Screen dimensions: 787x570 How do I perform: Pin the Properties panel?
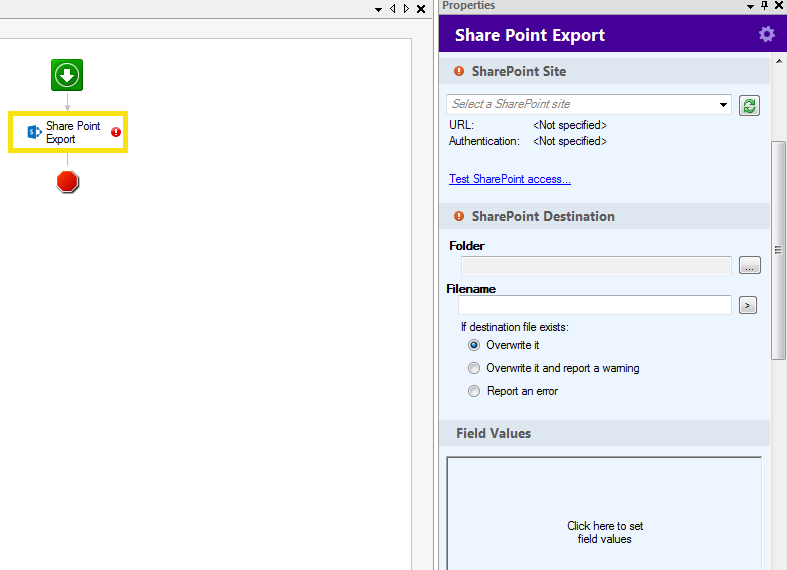point(764,6)
